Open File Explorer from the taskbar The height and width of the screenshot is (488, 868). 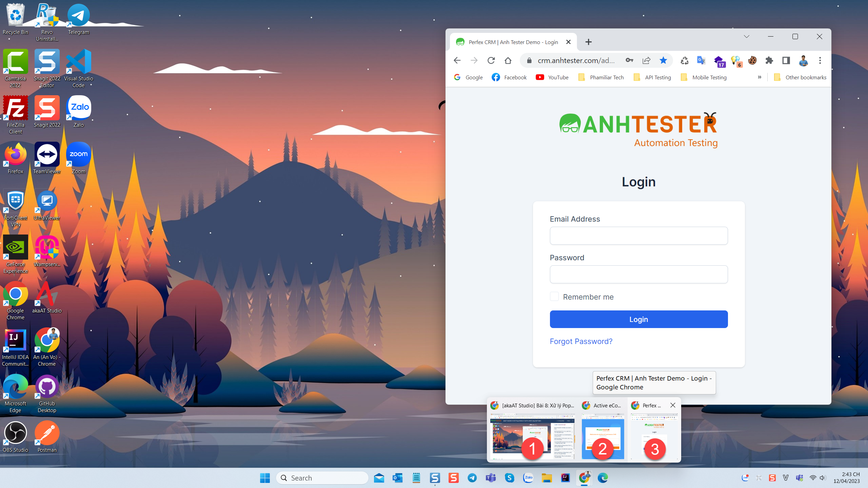click(547, 478)
